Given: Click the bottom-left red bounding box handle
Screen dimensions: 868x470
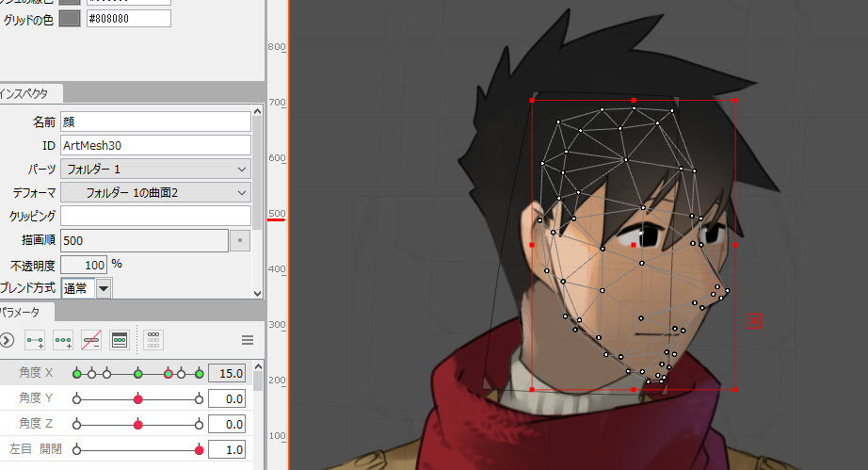Looking at the screenshot, I should click(x=532, y=390).
